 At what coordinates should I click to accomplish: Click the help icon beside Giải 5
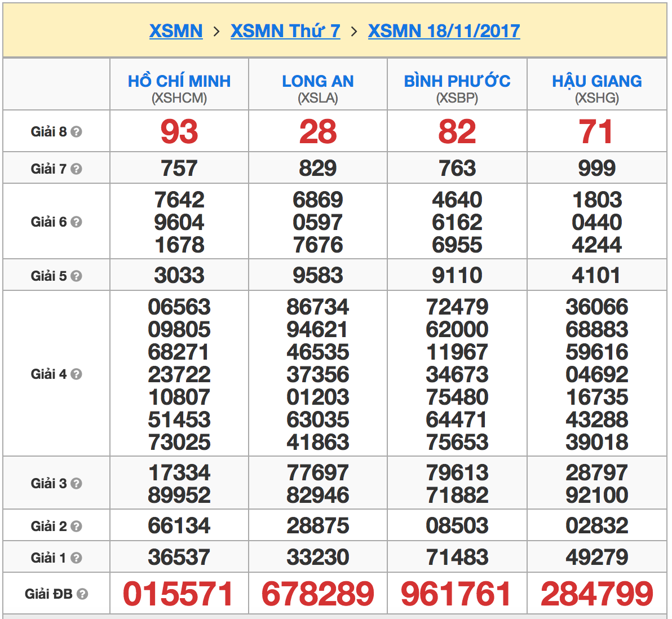tap(77, 276)
